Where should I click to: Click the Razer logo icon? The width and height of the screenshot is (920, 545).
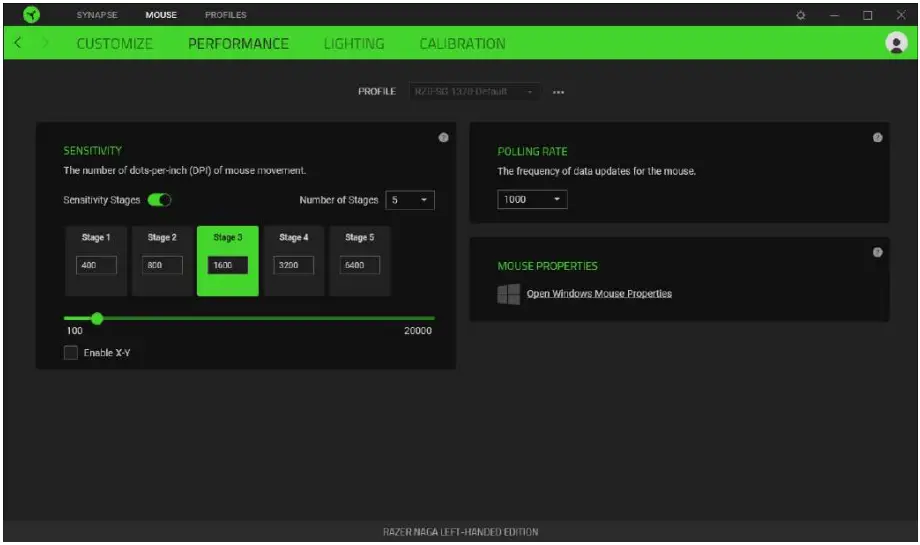pyautogui.click(x=31, y=15)
